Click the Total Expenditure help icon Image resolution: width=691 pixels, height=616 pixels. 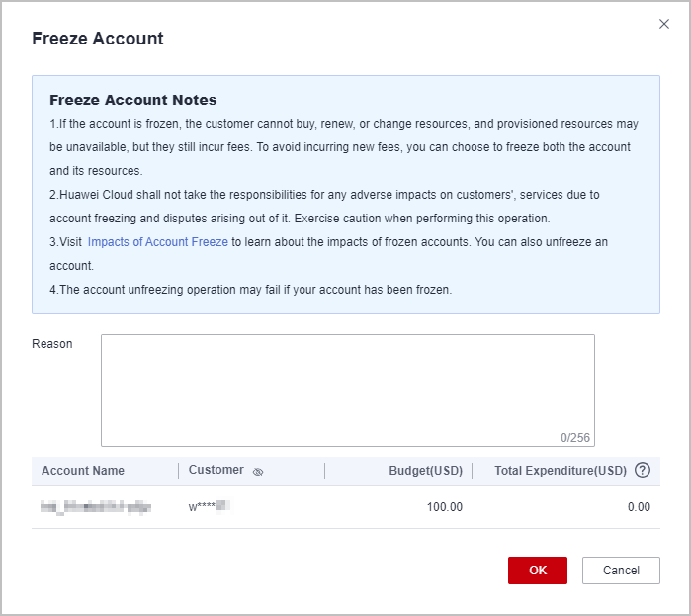coord(643,471)
